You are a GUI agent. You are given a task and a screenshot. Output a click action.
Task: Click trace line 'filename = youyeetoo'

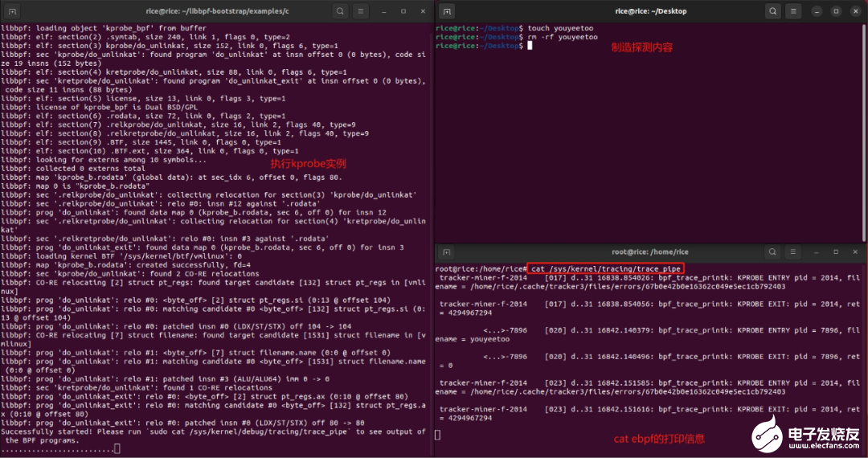point(473,339)
